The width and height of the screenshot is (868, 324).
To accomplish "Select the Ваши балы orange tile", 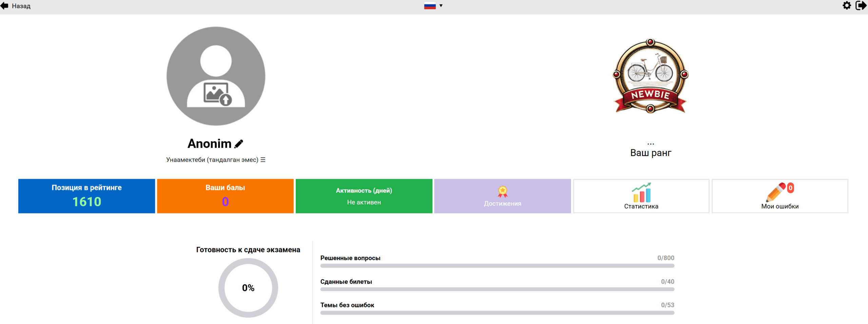I will [225, 196].
